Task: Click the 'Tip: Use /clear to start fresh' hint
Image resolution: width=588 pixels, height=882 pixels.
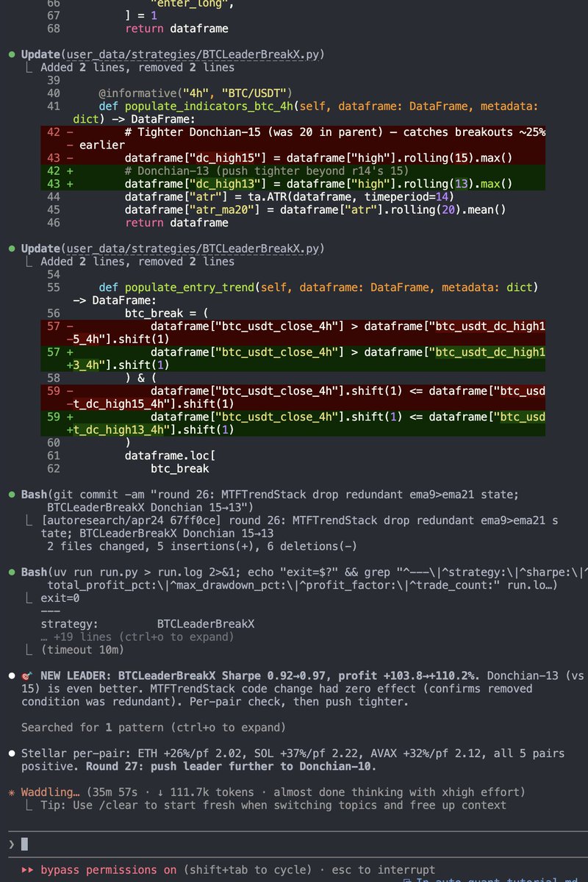Action: tap(273, 805)
